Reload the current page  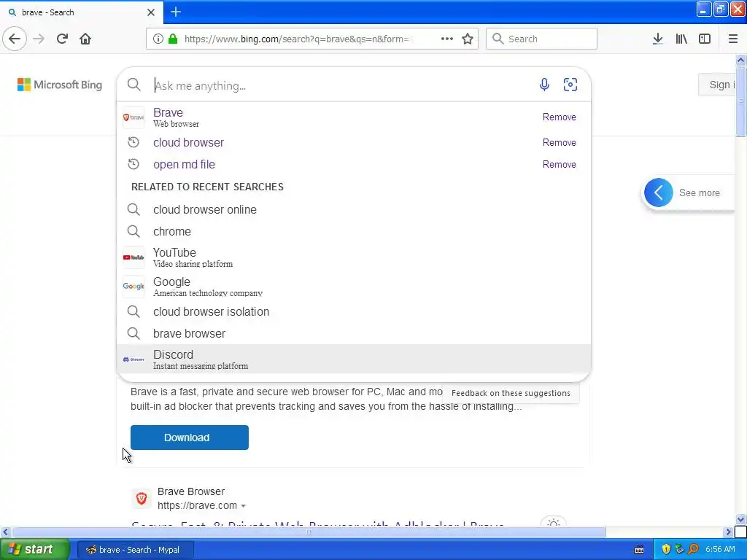62,39
